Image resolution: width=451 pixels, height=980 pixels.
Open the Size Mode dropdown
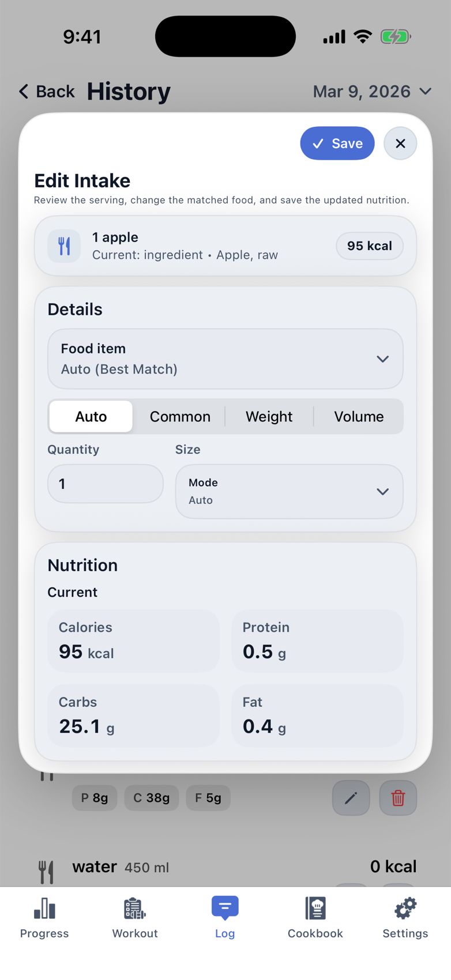(289, 491)
